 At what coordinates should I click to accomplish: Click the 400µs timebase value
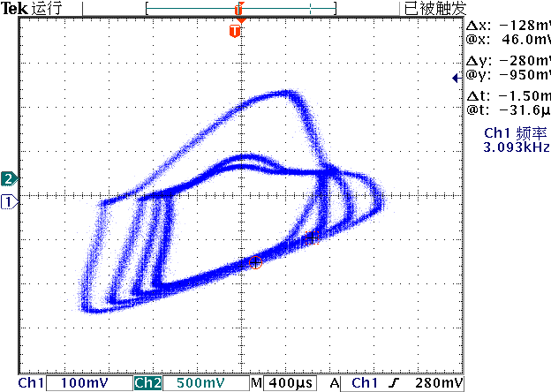pos(291,383)
